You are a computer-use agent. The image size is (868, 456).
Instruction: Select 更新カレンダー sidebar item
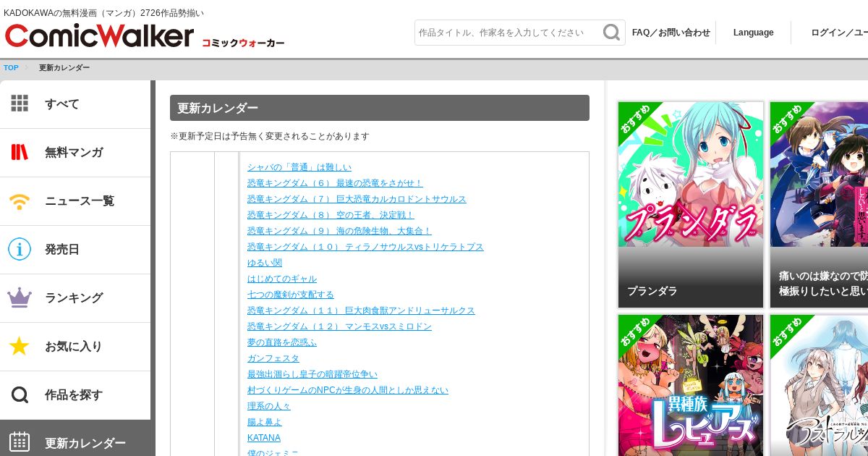[75, 439]
